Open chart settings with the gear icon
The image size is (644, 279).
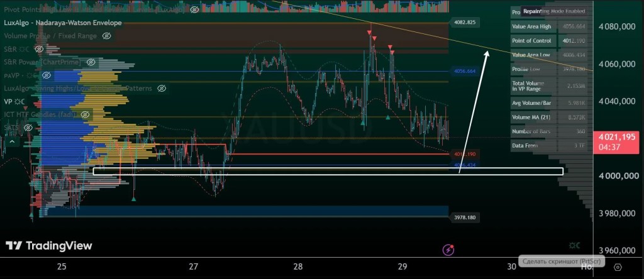click(618, 267)
